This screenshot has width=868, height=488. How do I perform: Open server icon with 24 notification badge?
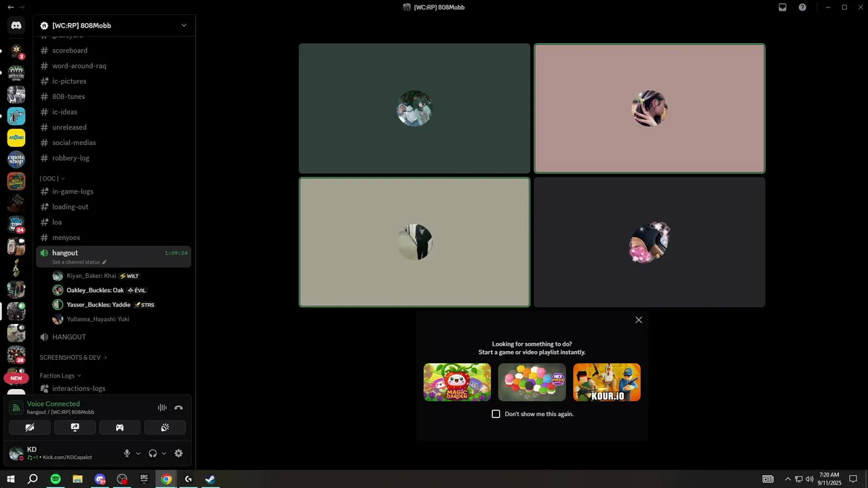coord(16,224)
